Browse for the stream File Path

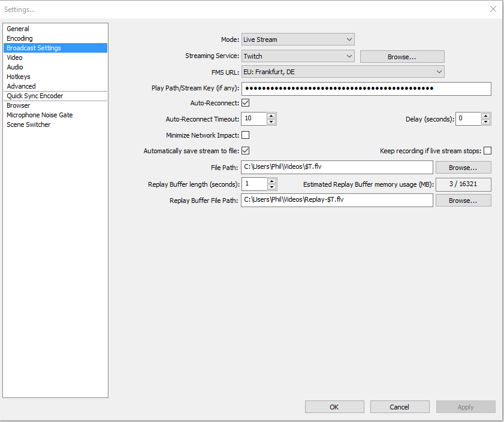pyautogui.click(x=463, y=168)
